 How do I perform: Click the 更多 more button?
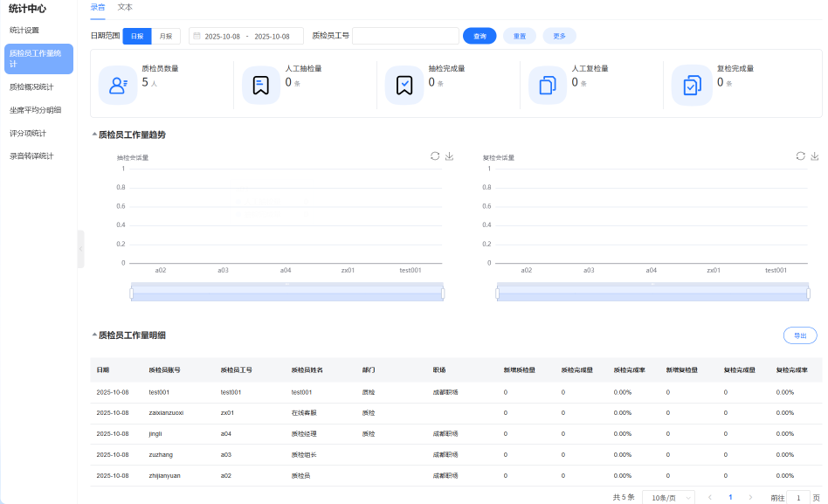pyautogui.click(x=559, y=36)
